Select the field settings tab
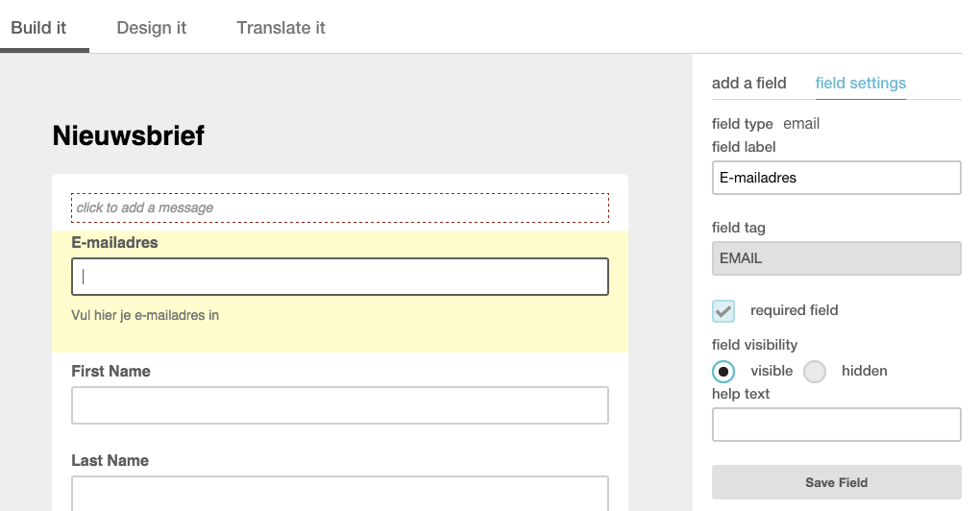 pyautogui.click(x=861, y=83)
